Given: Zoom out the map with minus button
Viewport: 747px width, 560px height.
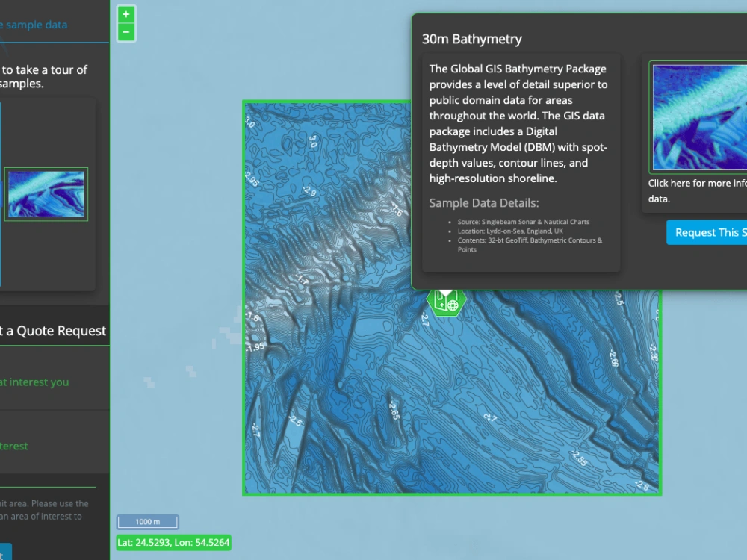Looking at the screenshot, I should [x=126, y=32].
